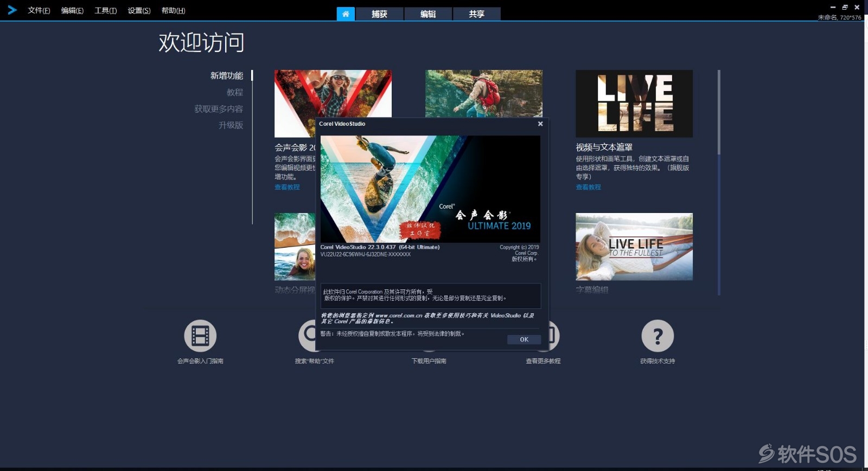This screenshot has width=868, height=471.
Task: Click the VideoStudio logo arrow icon
Action: (12, 10)
